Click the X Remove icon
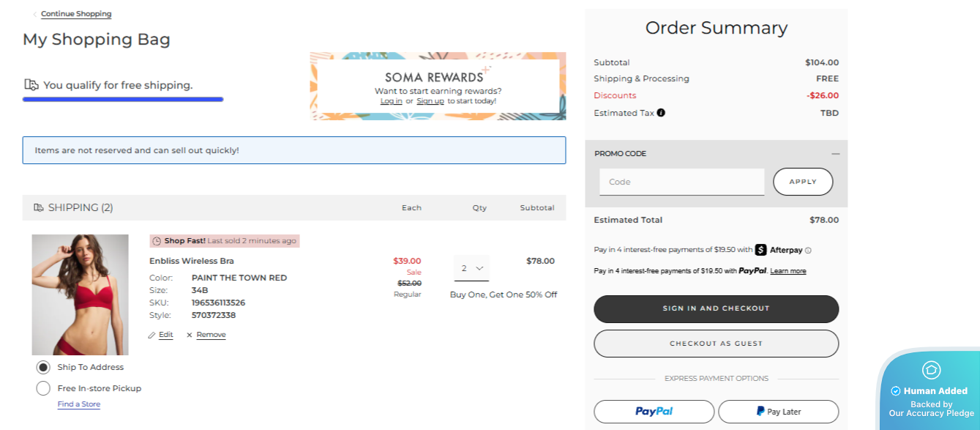Viewport: 980px width, 430px height. pos(190,335)
